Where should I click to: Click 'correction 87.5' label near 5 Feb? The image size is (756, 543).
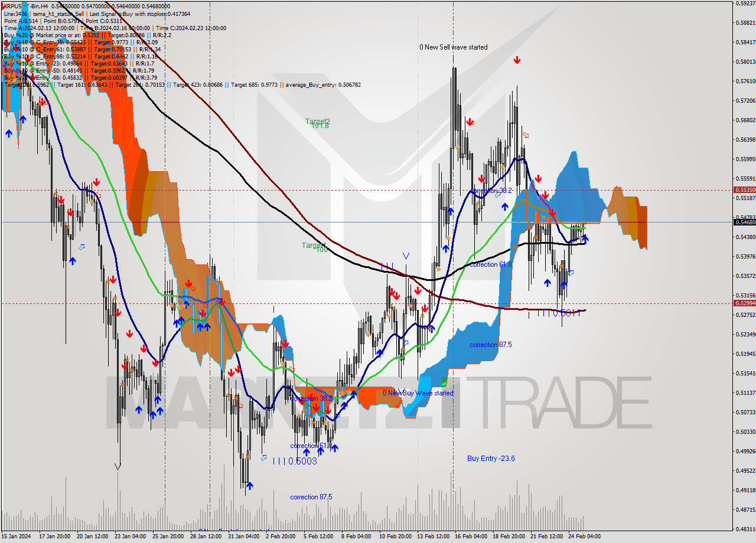click(311, 497)
